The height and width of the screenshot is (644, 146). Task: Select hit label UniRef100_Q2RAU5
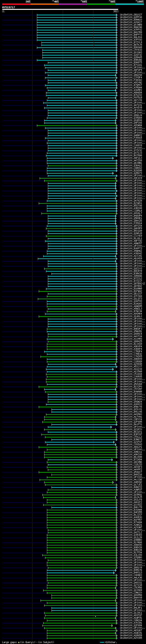pyautogui.click(x=131, y=58)
